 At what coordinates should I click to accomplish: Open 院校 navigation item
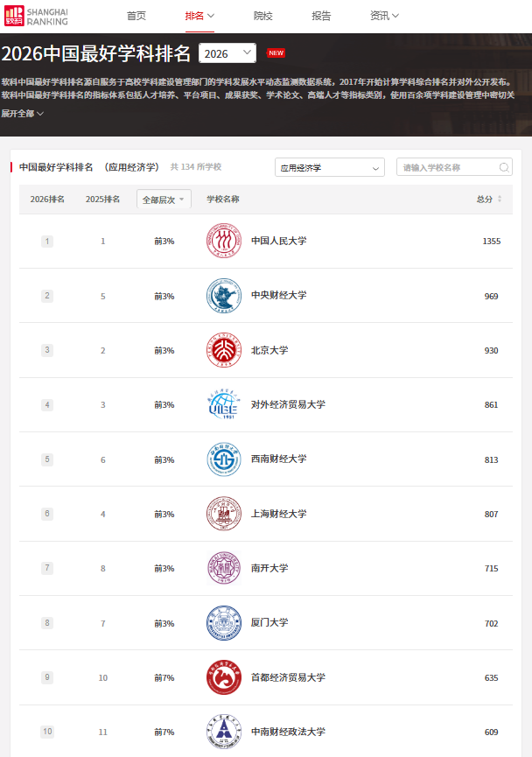tap(263, 16)
